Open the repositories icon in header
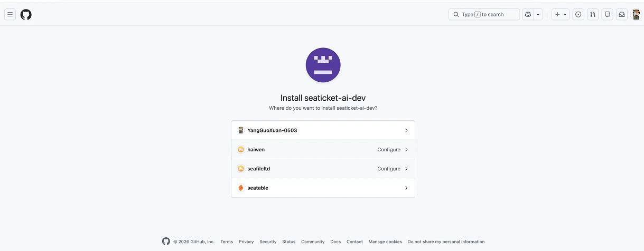The image size is (644, 251). click(607, 15)
